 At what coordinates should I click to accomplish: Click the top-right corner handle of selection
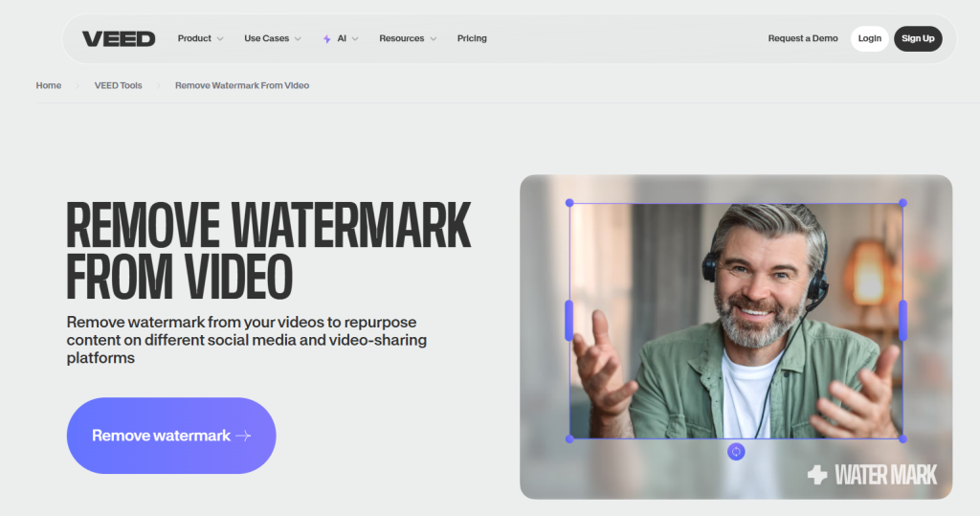(x=902, y=203)
